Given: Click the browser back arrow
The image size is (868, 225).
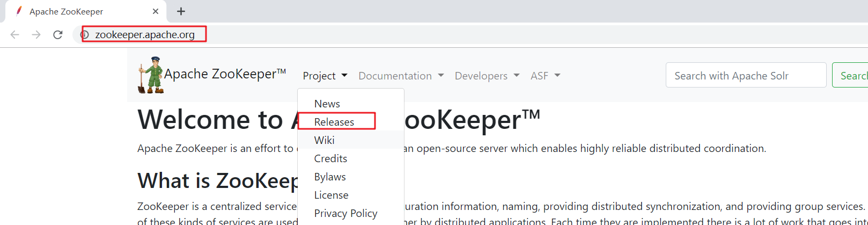Looking at the screenshot, I should (14, 35).
